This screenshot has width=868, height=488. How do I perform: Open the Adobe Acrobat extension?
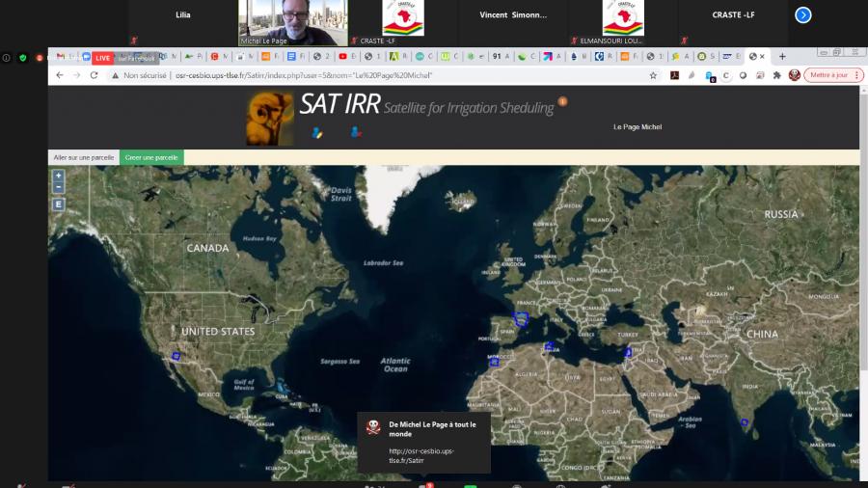tap(674, 75)
